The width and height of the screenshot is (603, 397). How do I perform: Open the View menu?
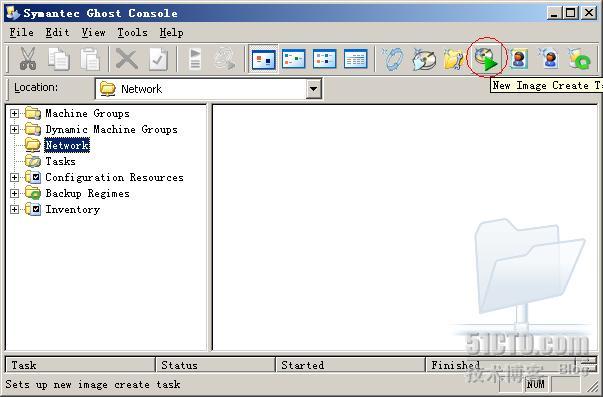(x=93, y=33)
